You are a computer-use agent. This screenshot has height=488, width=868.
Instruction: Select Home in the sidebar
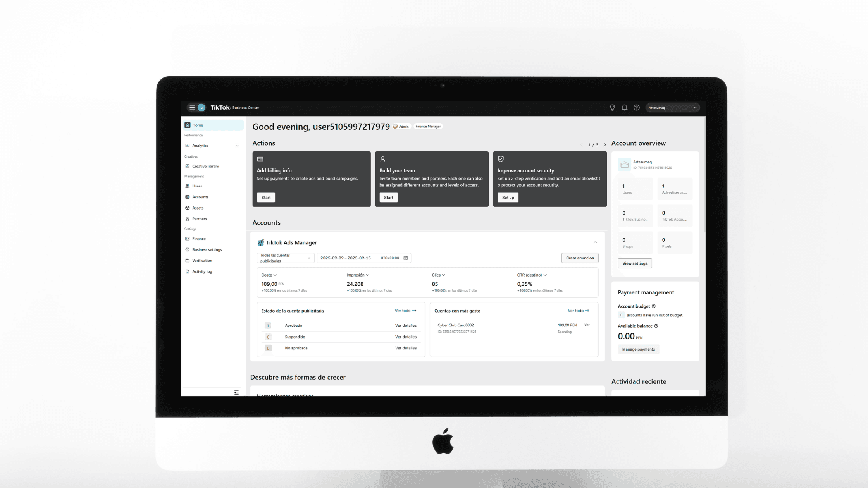click(x=212, y=125)
